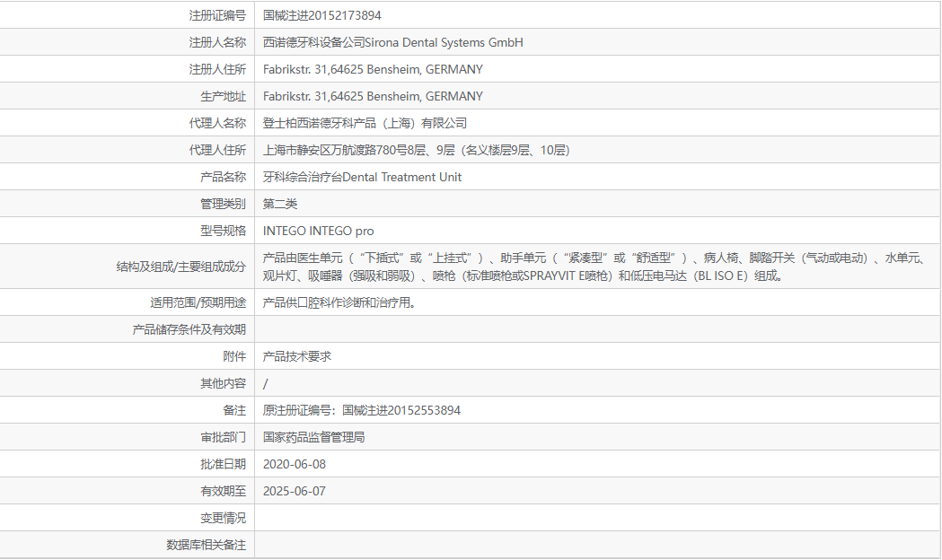Click the 适用范围/预期用途 label
This screenshot has width=942, height=560.
198,303
